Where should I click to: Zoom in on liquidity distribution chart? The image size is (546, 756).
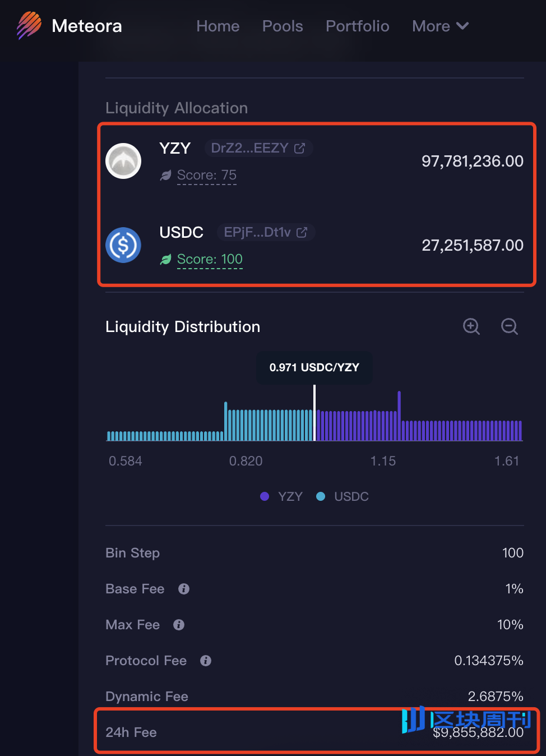471,326
